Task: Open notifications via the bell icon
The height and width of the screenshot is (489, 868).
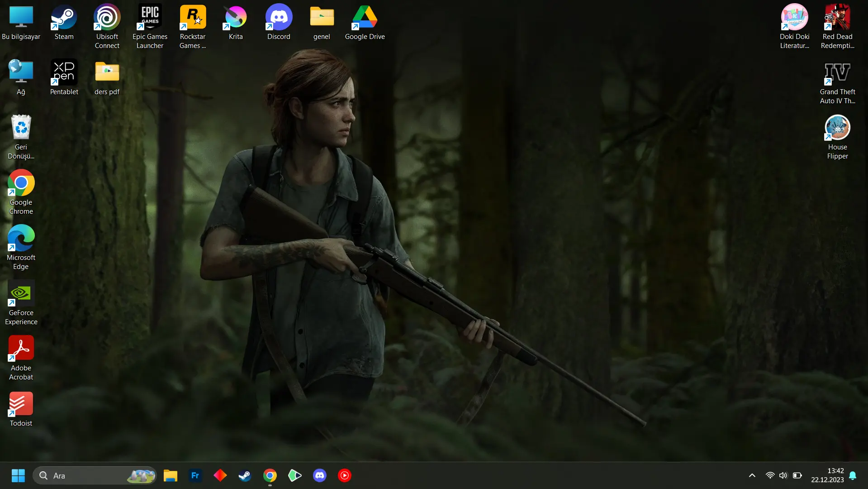Action: 853,475
